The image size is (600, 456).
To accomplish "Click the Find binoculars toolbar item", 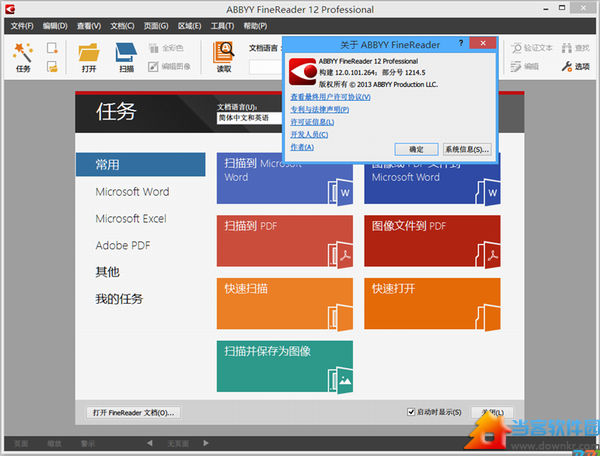I will point(576,48).
